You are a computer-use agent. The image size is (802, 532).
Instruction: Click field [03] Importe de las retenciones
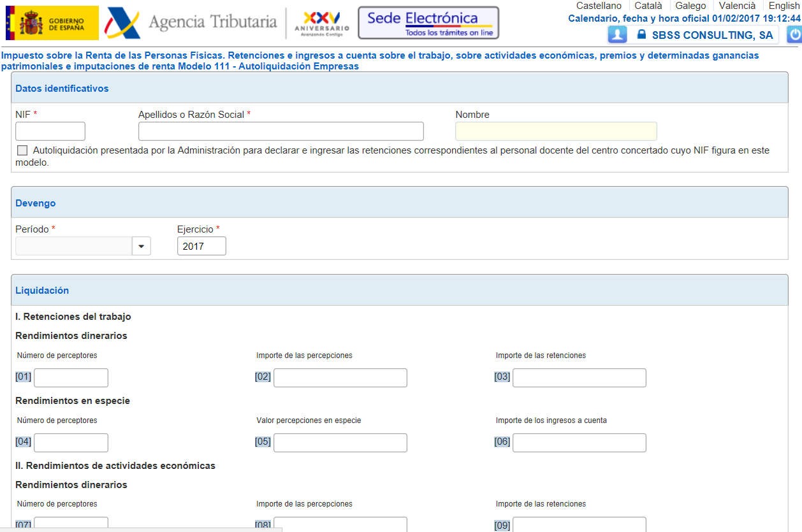click(x=579, y=378)
